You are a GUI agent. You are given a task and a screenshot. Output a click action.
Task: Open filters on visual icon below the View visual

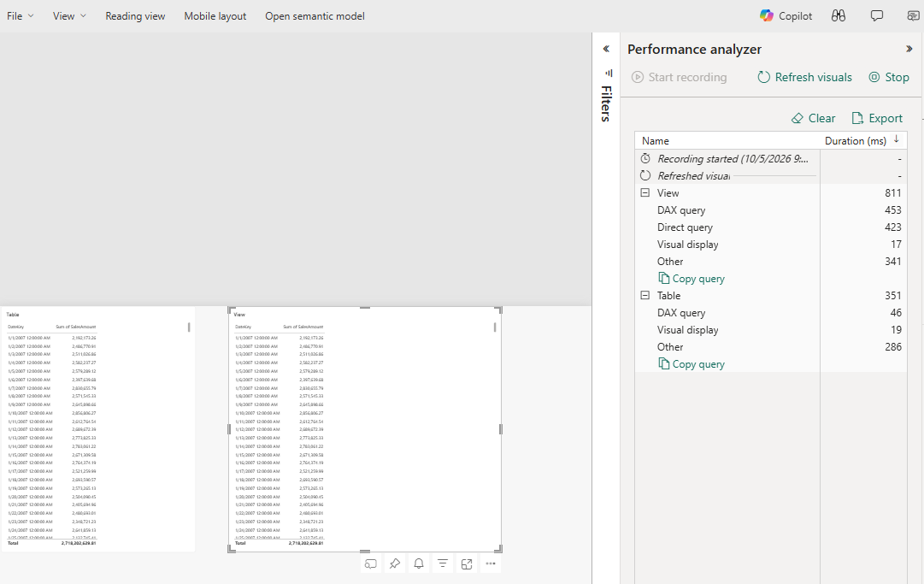pos(443,564)
